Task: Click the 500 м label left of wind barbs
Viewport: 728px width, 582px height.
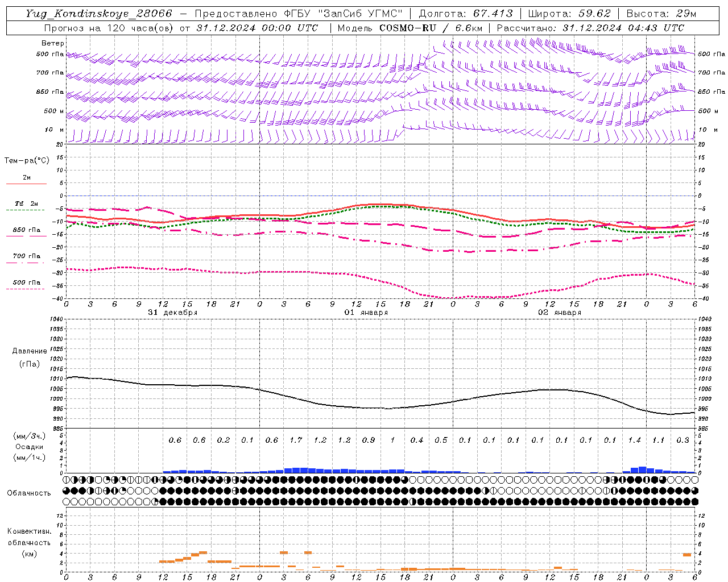Action: pos(54,111)
